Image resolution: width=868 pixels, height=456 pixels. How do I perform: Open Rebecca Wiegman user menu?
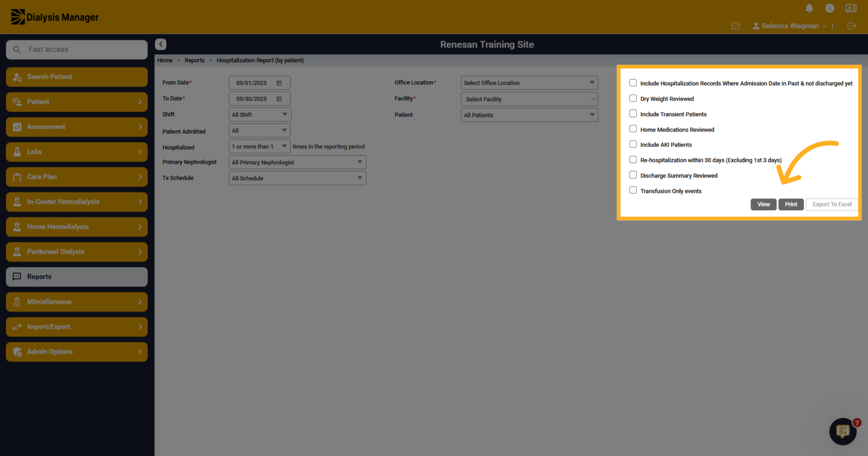[790, 26]
